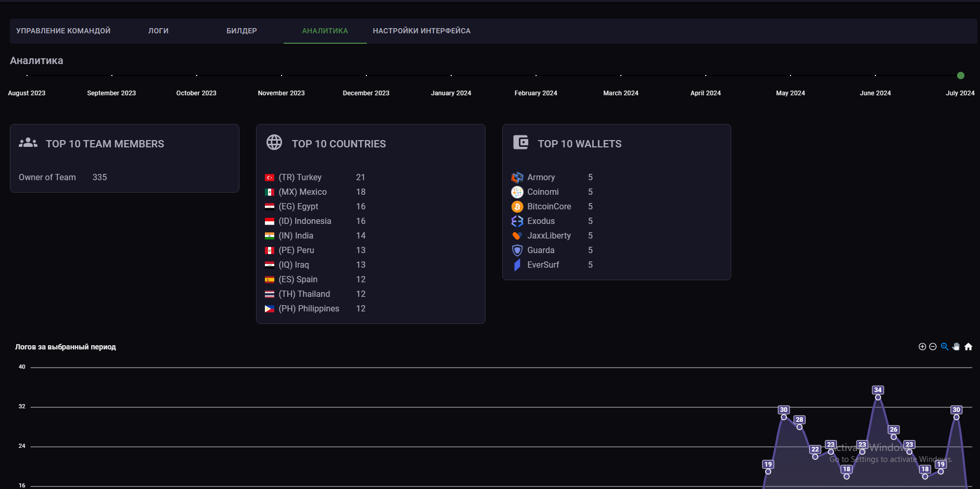The width and height of the screenshot is (980, 489).
Task: Reset chart zoom with the home icon
Action: (x=968, y=347)
